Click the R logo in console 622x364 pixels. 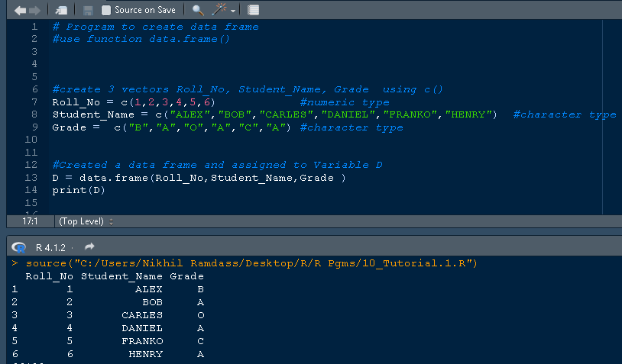(x=19, y=247)
